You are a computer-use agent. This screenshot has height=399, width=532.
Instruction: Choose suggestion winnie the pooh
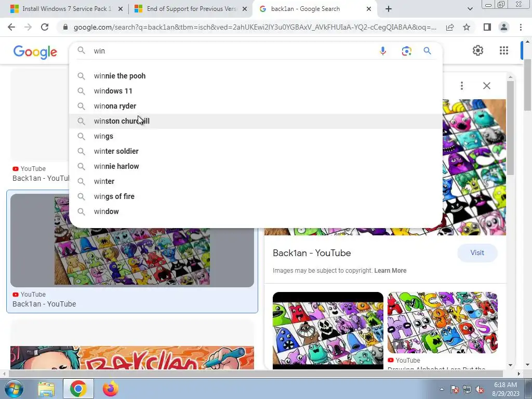(x=256, y=76)
